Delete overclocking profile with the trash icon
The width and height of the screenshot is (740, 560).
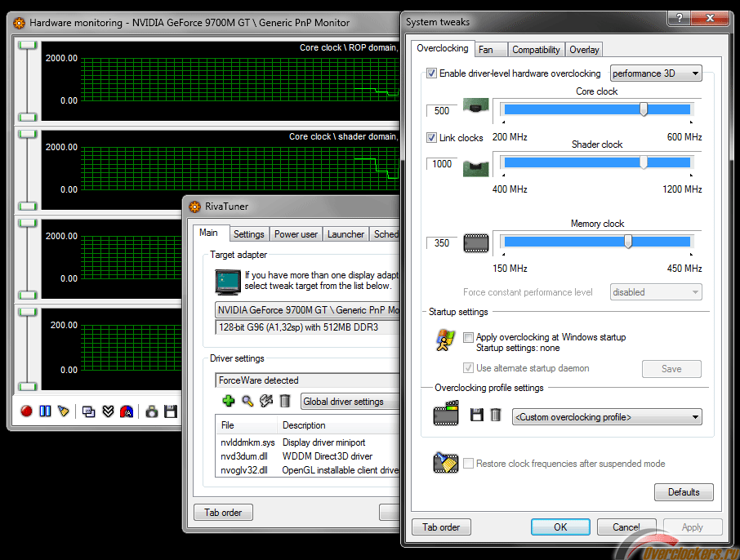[x=495, y=416]
